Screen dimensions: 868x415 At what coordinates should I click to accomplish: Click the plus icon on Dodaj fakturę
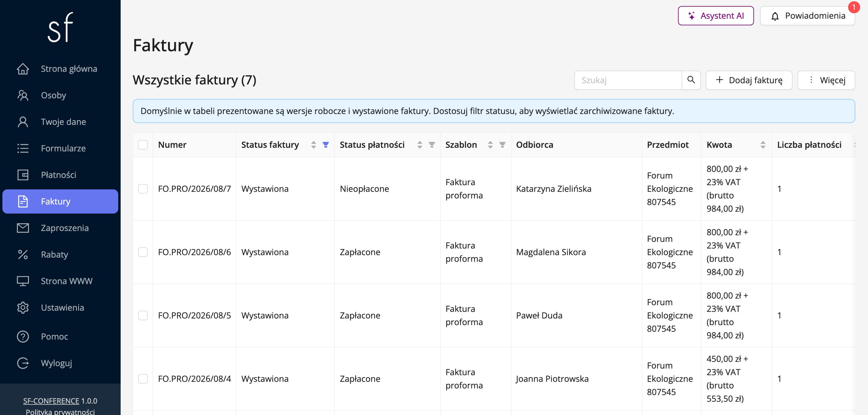point(719,80)
